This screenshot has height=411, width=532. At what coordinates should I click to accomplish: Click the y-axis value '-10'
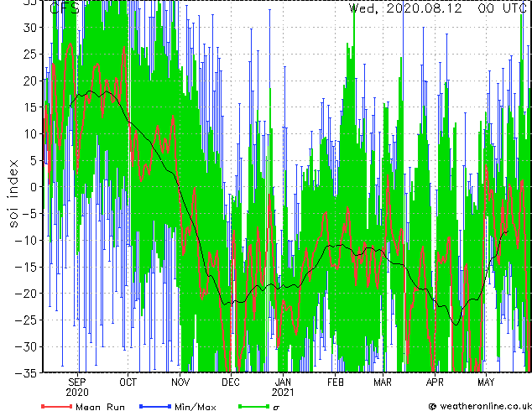point(27,241)
